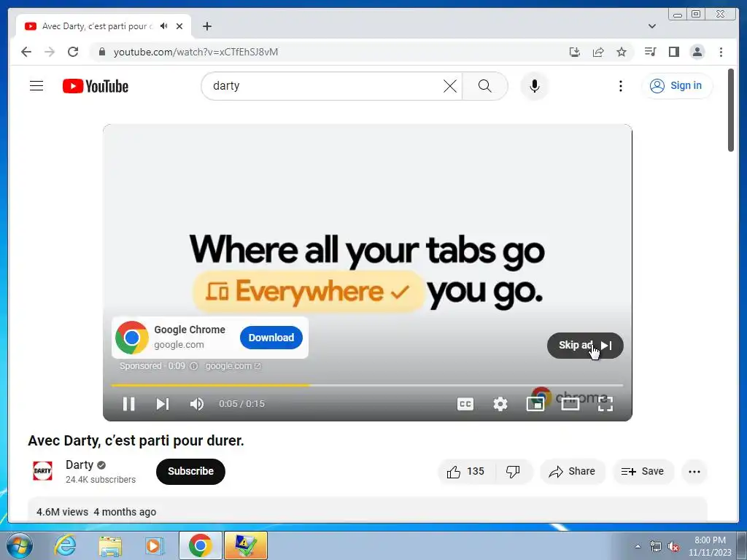Launch Internet Explorer from taskbar
747x560 pixels.
(x=65, y=545)
